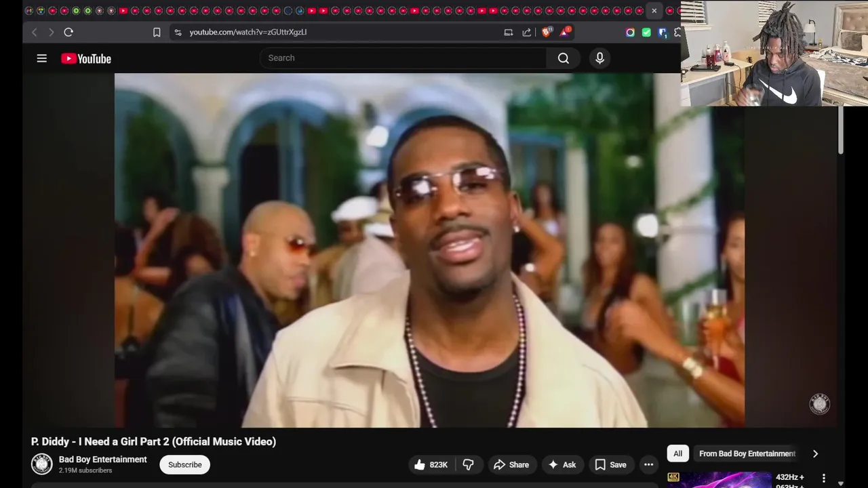The width and height of the screenshot is (868, 488).
Task: Open options for 432Hz recommended video
Action: click(x=824, y=479)
